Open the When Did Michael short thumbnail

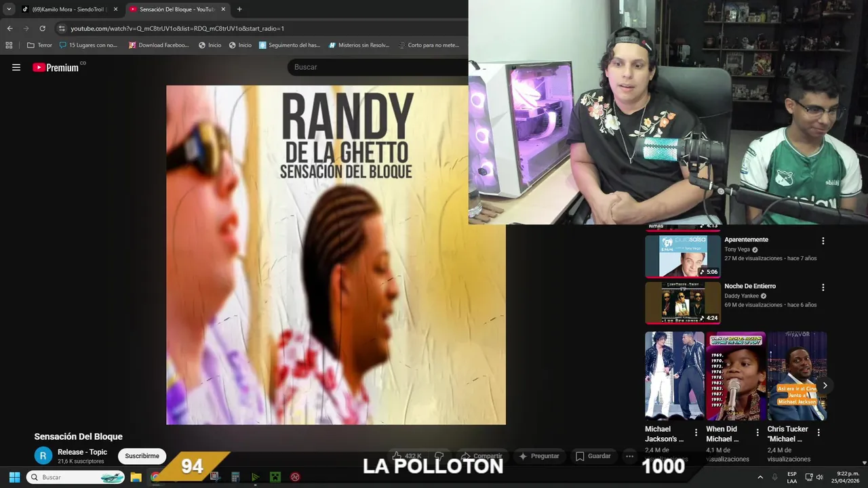(x=736, y=376)
